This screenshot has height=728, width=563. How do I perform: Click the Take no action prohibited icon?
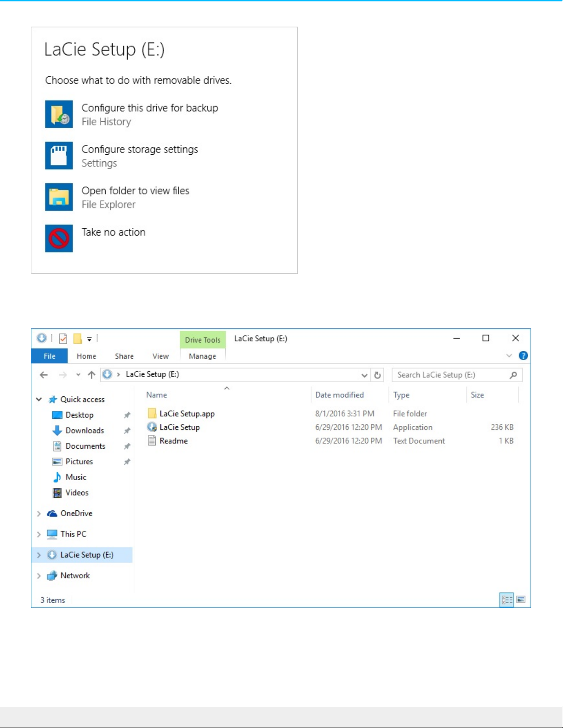point(59,238)
